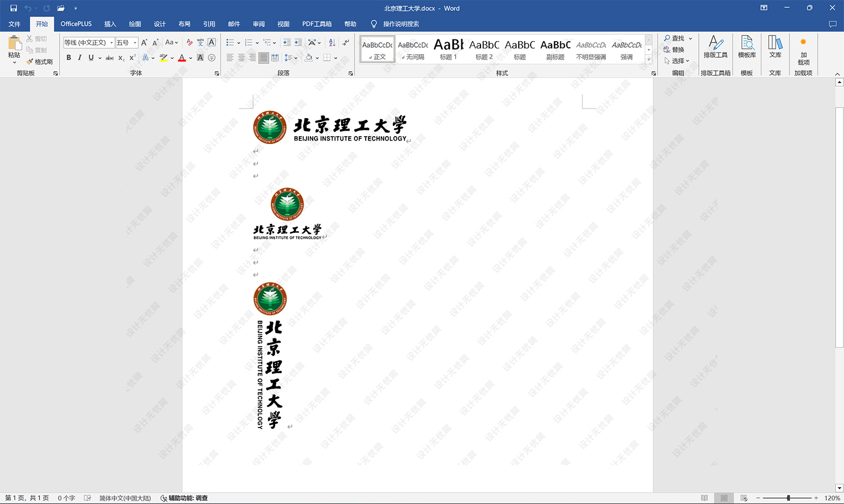Click the Find (查找) button
844x504 pixels.
pos(674,38)
